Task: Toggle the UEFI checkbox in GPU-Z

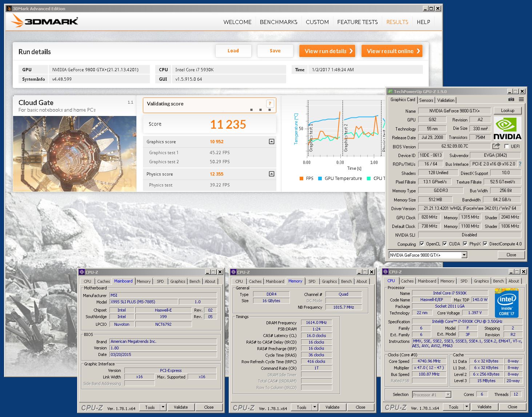Action: tap(507, 146)
